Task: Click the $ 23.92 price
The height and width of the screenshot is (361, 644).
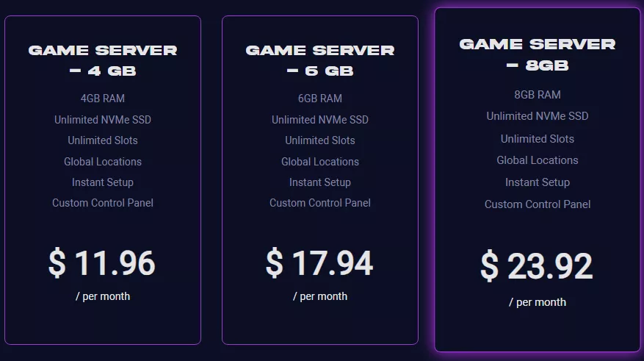Action: (536, 265)
